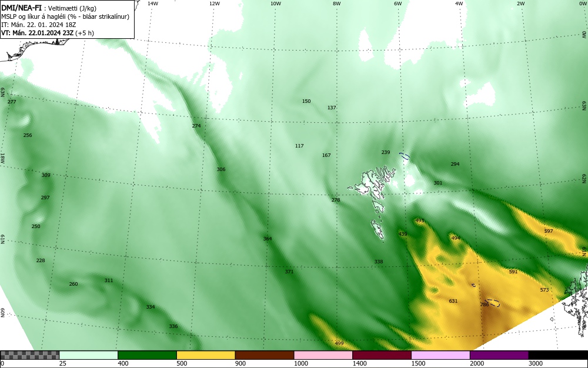This screenshot has height=368, width=588.
Task: Click the 371 value on the map
Action: point(289,272)
